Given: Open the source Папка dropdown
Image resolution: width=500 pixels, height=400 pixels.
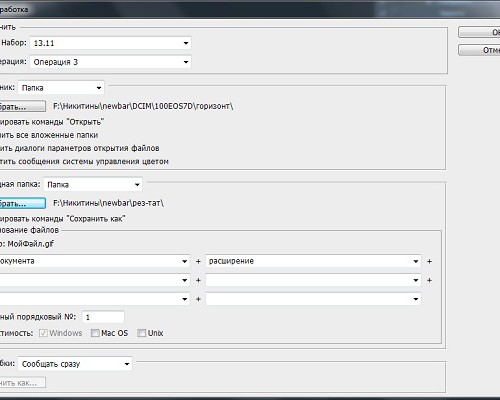Looking at the screenshot, I should pos(61,88).
